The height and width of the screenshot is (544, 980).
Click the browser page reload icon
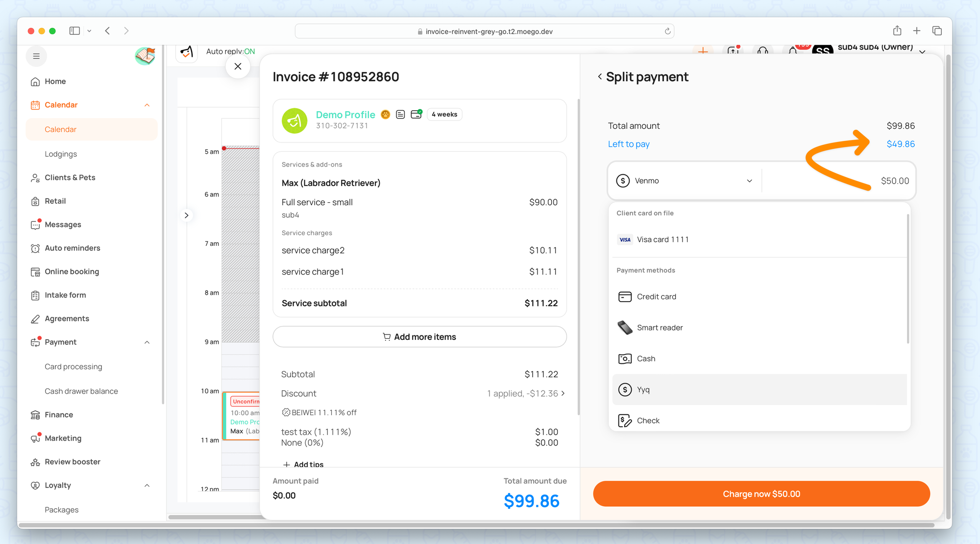[667, 31]
